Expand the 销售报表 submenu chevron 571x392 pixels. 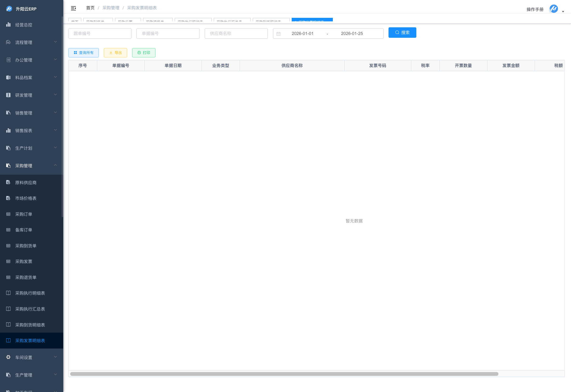coord(55,130)
